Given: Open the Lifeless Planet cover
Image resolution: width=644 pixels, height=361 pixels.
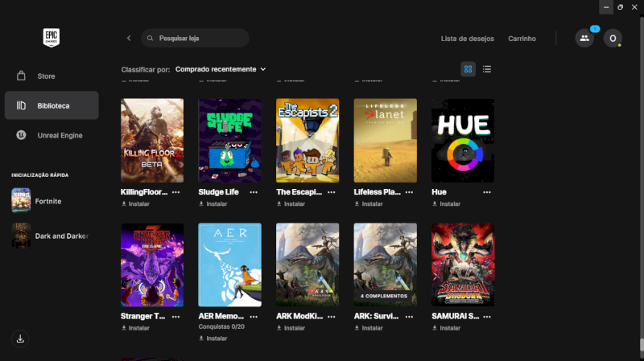Looking at the screenshot, I should 386,140.
